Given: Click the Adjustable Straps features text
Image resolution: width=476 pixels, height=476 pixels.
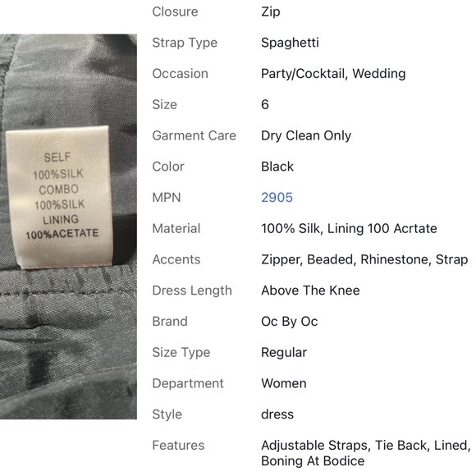Looking at the screenshot, I should pyautogui.click(x=314, y=446).
